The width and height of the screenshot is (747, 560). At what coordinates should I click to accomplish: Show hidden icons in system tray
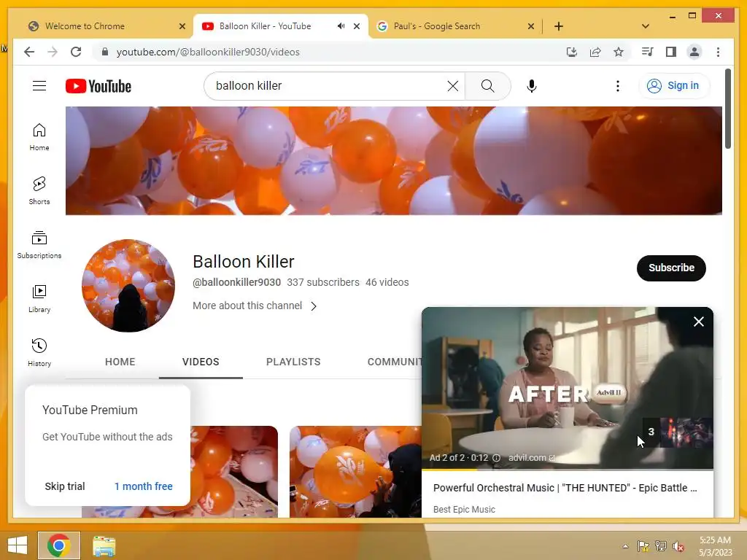pos(625,546)
